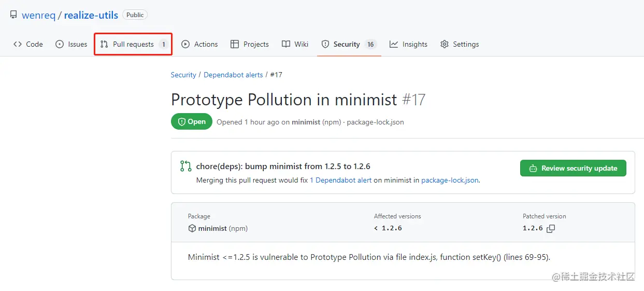This screenshot has height=291, width=644.
Task: Open the package-lock.json link
Action: click(450, 181)
